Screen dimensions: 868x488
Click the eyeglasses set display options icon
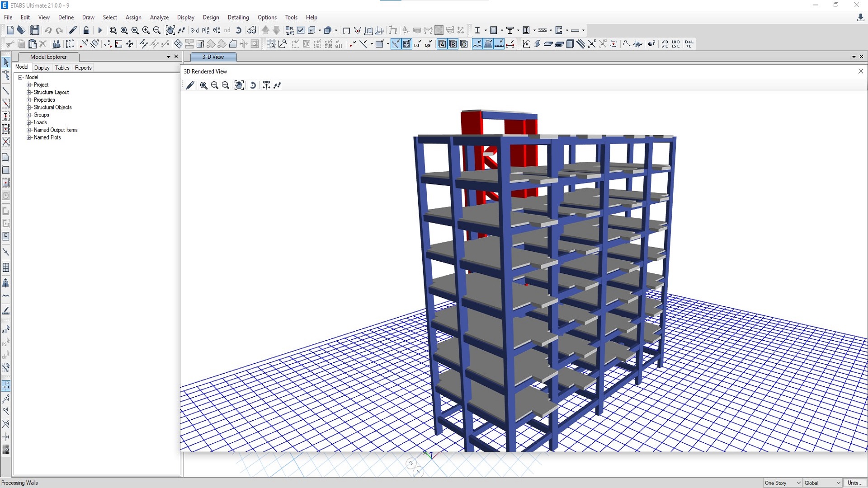tap(252, 30)
